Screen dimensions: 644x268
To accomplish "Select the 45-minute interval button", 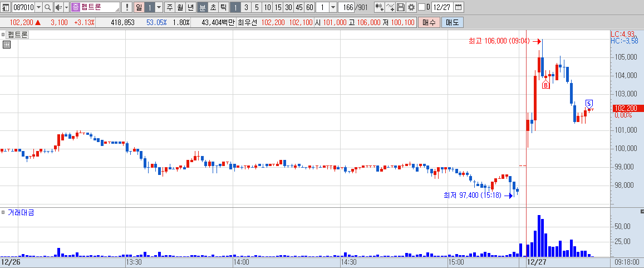I will (299, 7).
